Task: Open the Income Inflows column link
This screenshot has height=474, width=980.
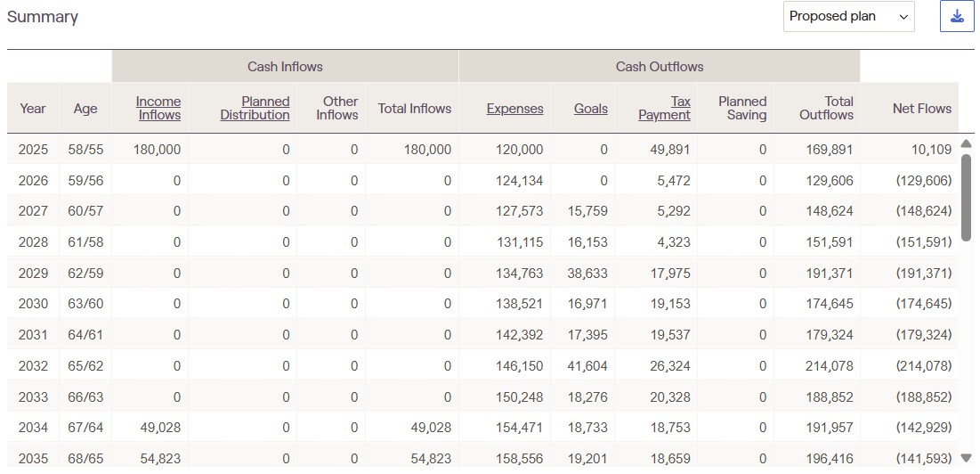Action: (158, 108)
